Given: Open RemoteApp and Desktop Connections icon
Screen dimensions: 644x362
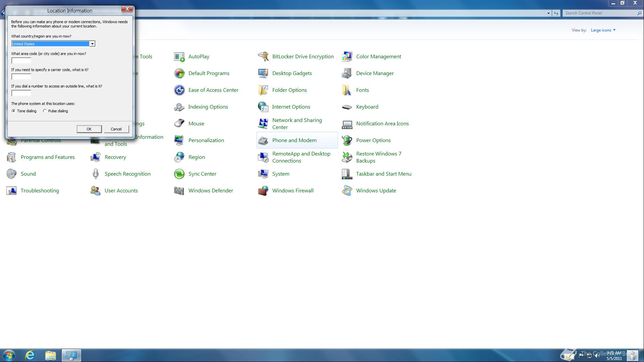Looking at the screenshot, I should coord(263,157).
